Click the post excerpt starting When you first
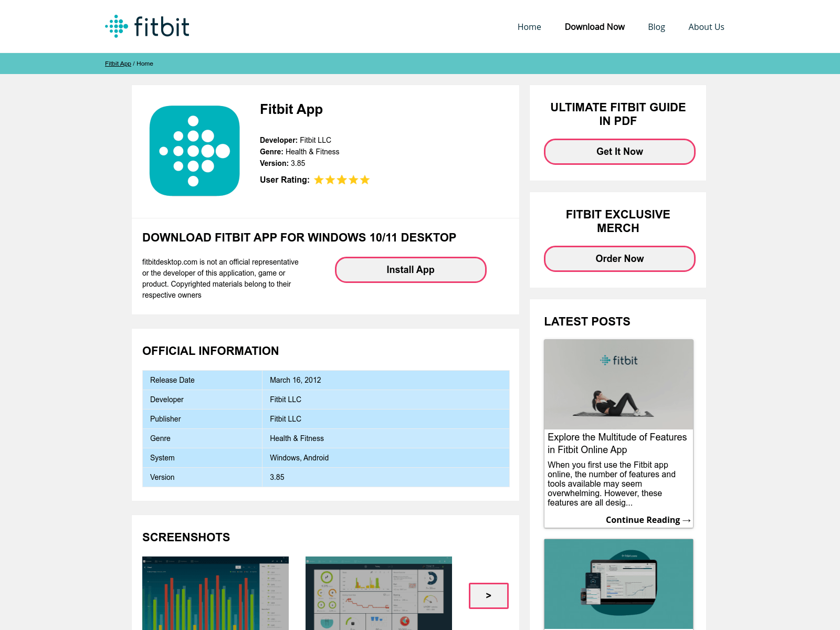 (612, 484)
